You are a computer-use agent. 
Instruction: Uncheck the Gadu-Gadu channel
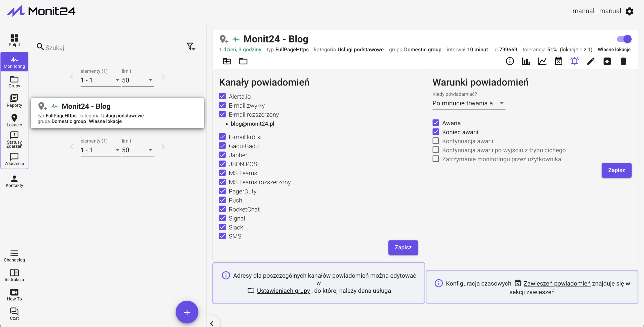222,146
